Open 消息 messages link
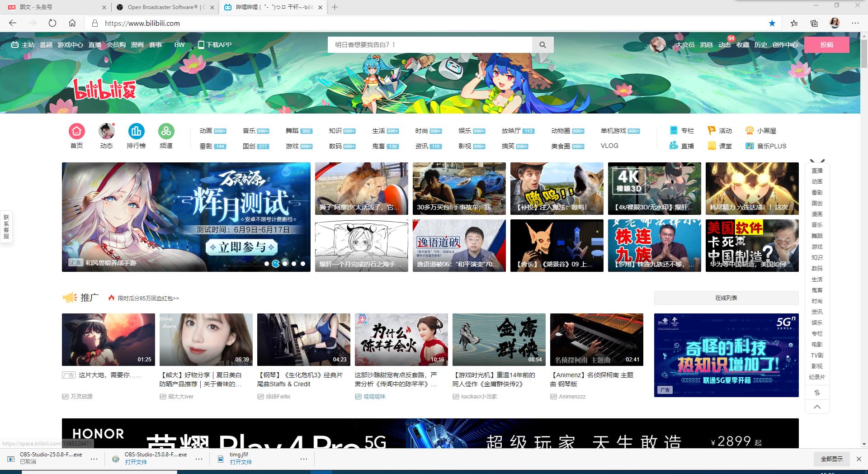 707,45
